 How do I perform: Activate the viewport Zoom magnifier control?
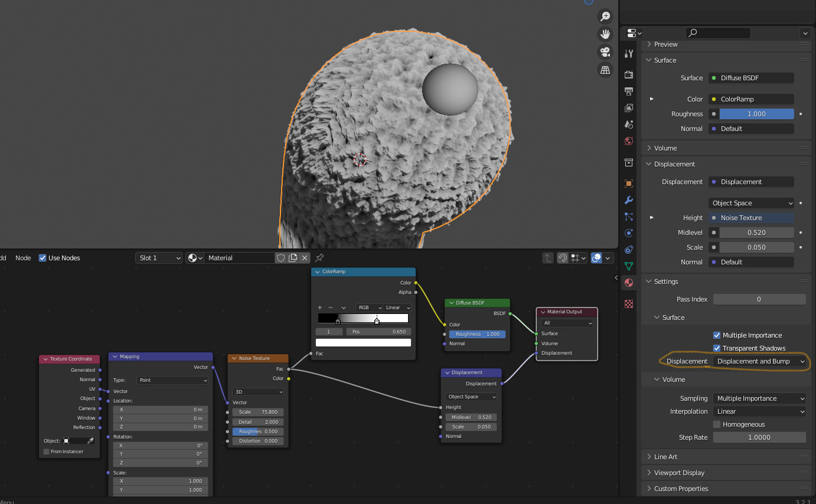pos(605,16)
